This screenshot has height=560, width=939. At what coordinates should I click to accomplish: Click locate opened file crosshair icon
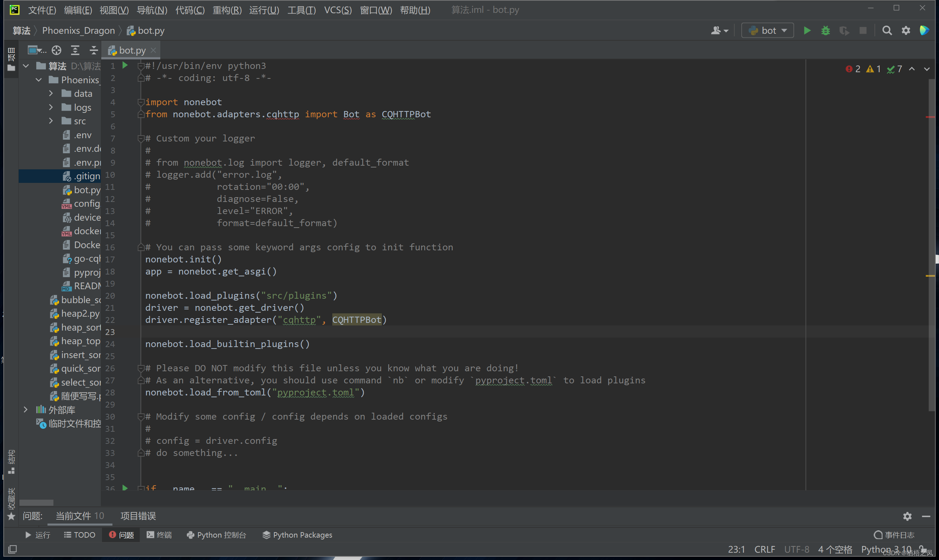(56, 50)
